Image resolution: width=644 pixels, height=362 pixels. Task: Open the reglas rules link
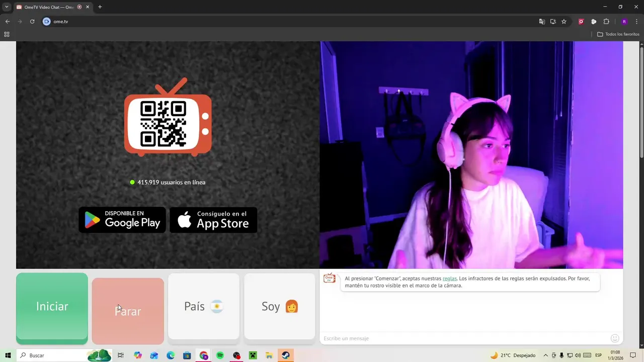click(x=450, y=279)
